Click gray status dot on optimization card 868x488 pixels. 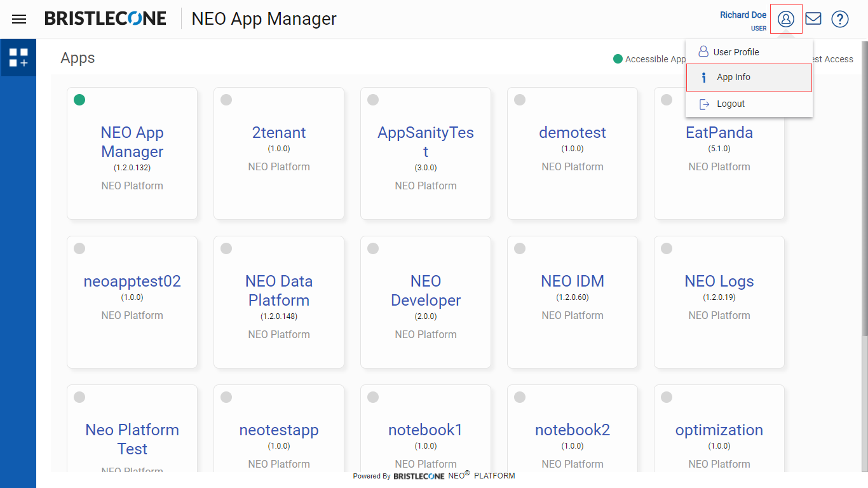point(667,397)
